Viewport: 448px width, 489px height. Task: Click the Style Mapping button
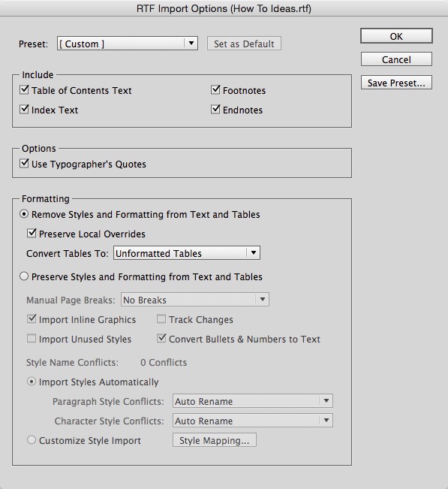(x=215, y=440)
